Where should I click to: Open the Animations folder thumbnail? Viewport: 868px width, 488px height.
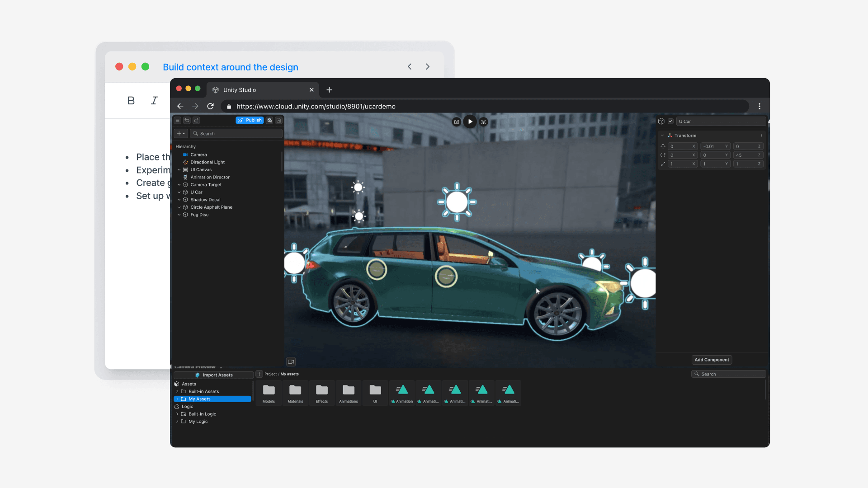click(349, 393)
